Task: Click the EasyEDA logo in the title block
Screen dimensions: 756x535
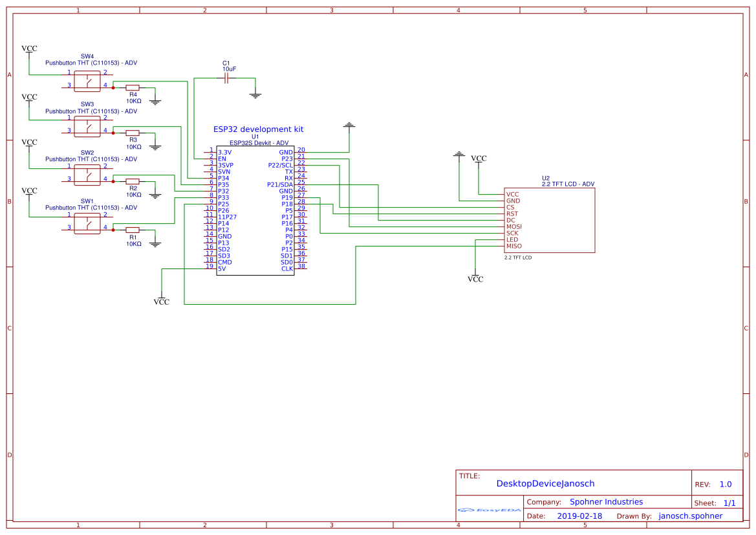Action: [490, 510]
